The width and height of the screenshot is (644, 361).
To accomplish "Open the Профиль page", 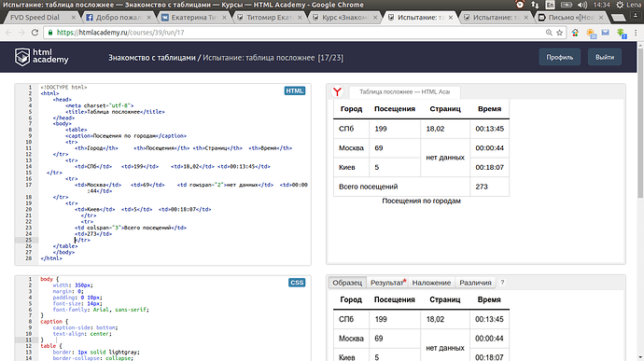I will click(559, 57).
